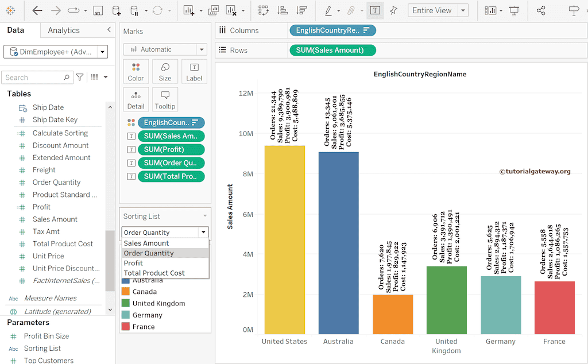
Task: Click the Undo back arrow
Action: pyautogui.click(x=37, y=11)
